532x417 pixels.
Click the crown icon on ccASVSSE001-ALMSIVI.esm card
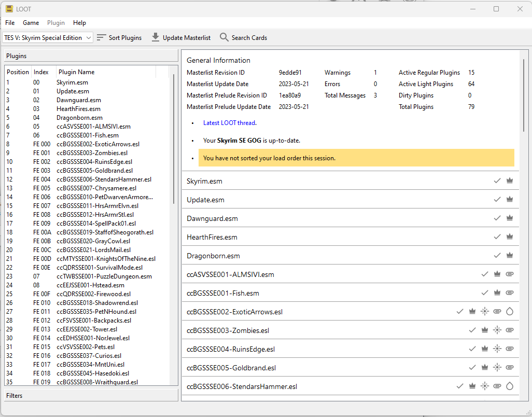point(497,274)
